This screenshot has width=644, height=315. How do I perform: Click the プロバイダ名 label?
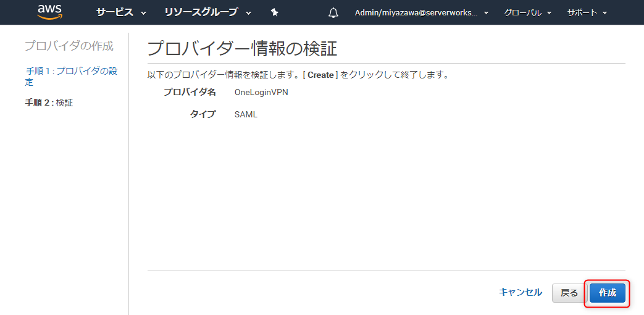[190, 93]
